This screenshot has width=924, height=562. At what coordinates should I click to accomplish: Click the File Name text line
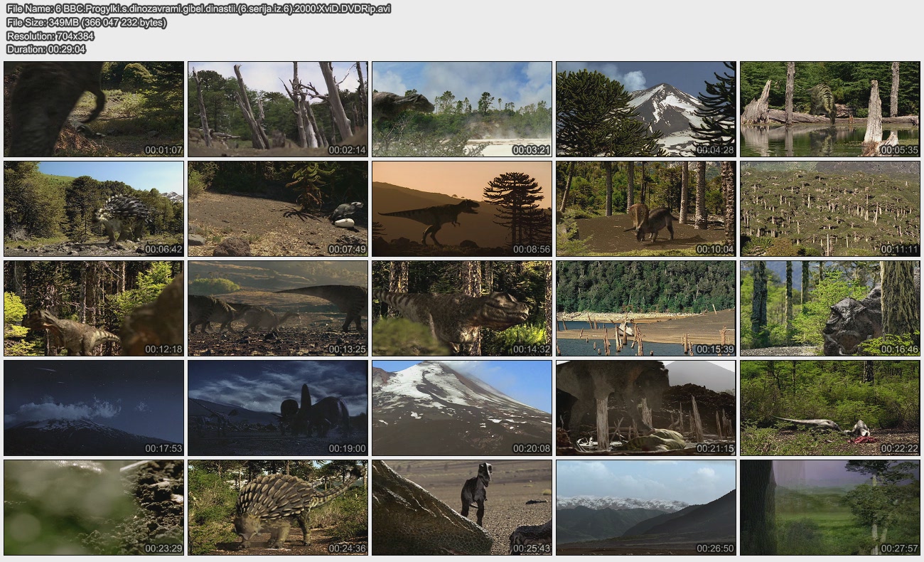click(x=198, y=9)
